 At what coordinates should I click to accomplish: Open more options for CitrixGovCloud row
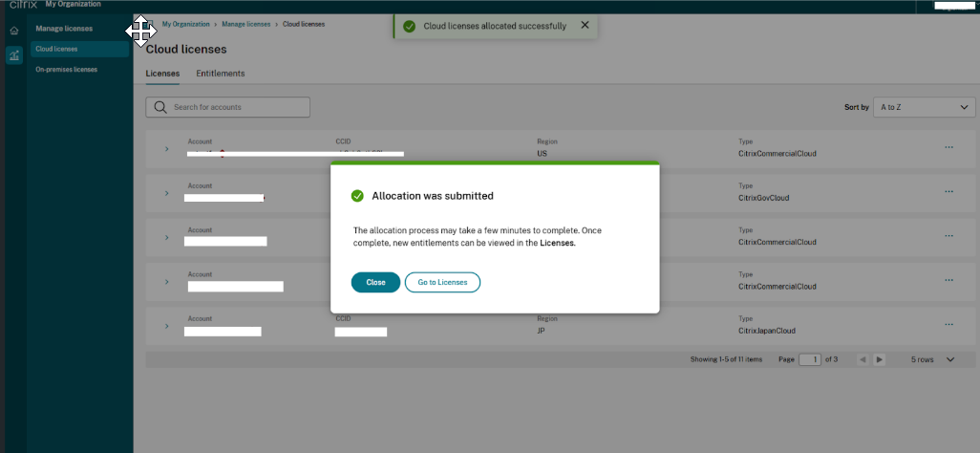948,192
